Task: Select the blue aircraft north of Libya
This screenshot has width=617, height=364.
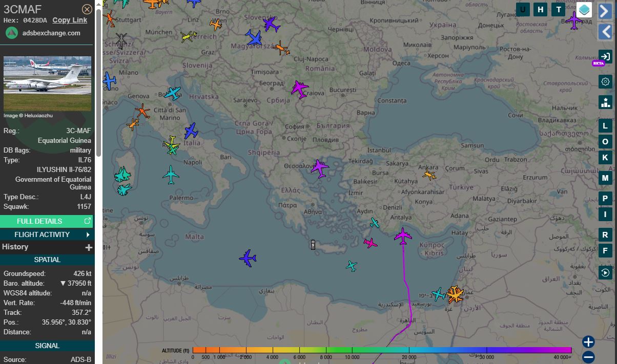Action: (248, 258)
